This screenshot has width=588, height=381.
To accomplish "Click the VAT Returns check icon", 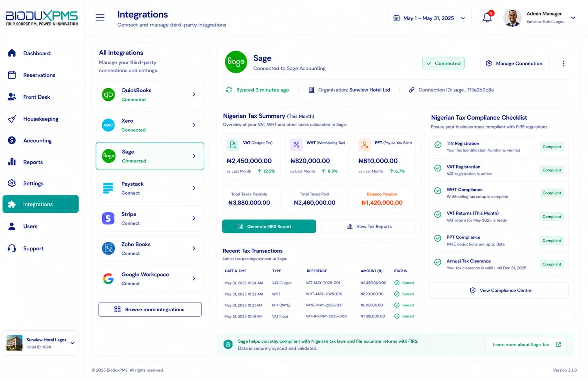I will pos(438,215).
